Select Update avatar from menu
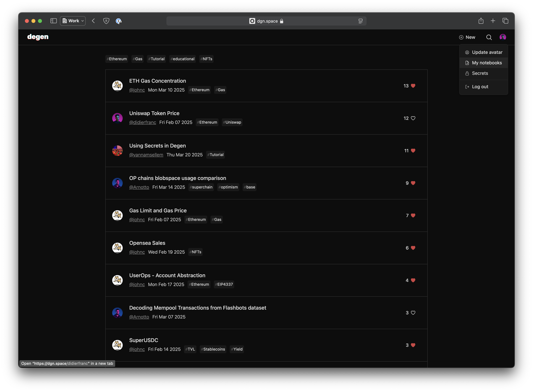The image size is (533, 392). [x=483, y=52]
